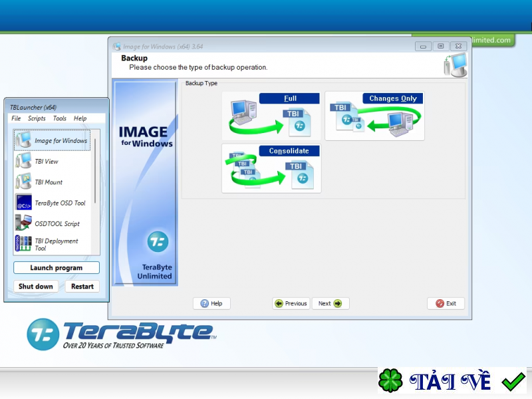Click the Next button
Viewport: 532px width, 399px height.
[331, 303]
